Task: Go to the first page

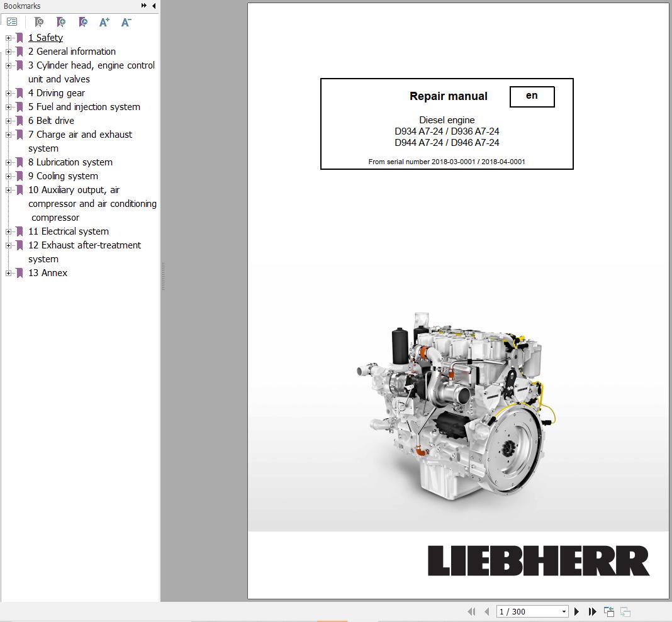Action: pos(471,612)
